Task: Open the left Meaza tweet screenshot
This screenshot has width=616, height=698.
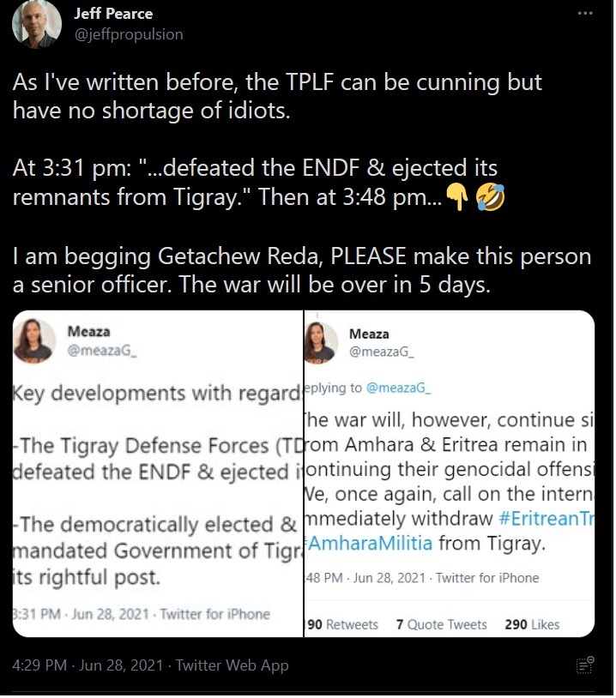Action: [x=159, y=474]
